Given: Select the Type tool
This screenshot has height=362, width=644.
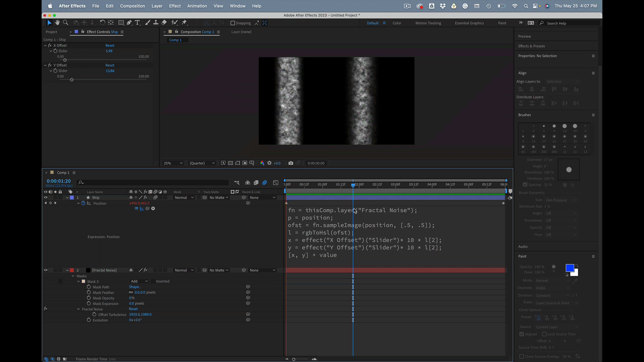Looking at the screenshot, I should [138, 22].
